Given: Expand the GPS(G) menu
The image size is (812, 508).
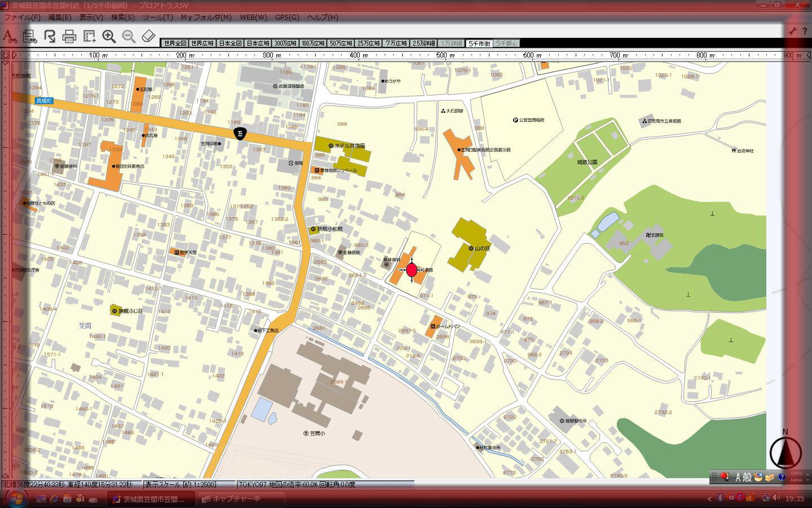Looking at the screenshot, I should point(287,17).
